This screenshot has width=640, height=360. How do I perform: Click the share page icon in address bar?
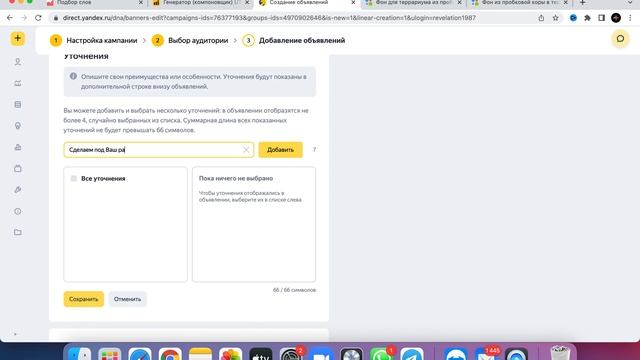click(x=541, y=18)
